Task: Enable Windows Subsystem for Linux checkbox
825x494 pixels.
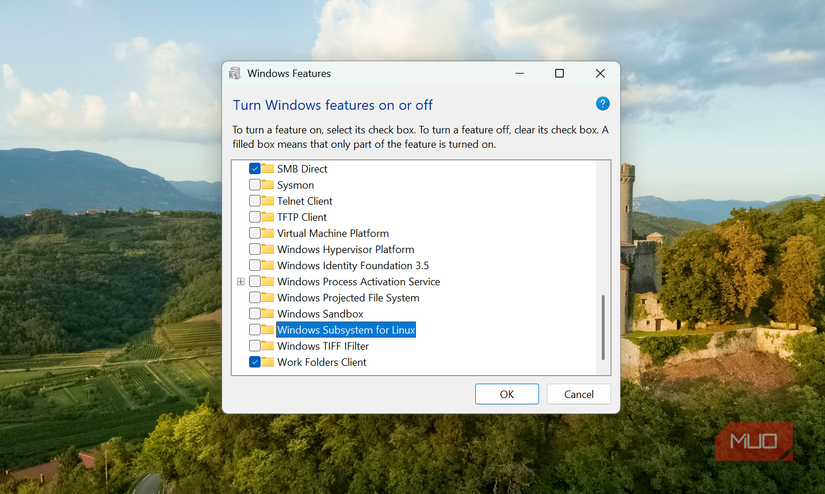Action: (255, 330)
